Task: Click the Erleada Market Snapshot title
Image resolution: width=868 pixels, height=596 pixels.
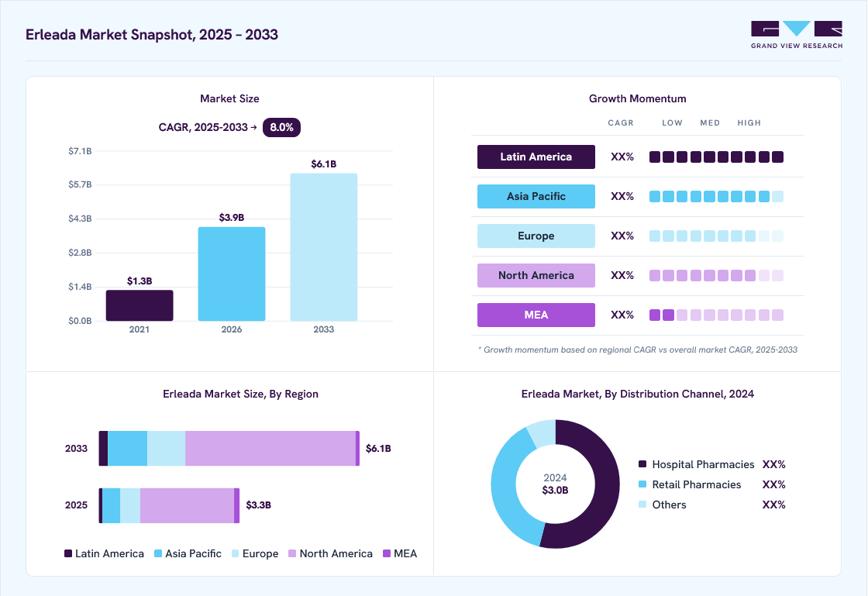Action: click(152, 34)
